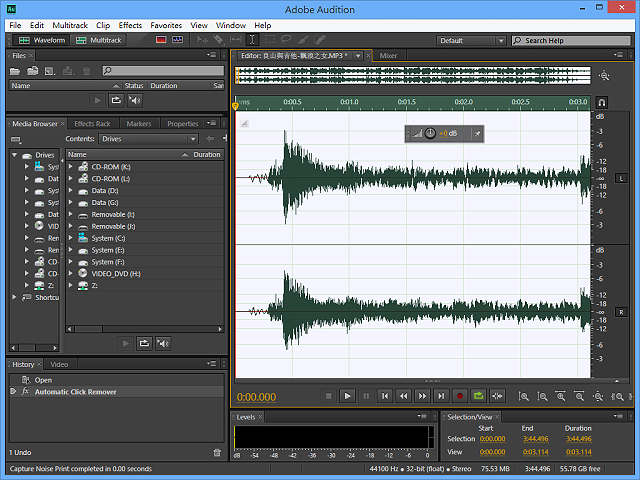Click the Import File icon in Files panel

[x=33, y=71]
